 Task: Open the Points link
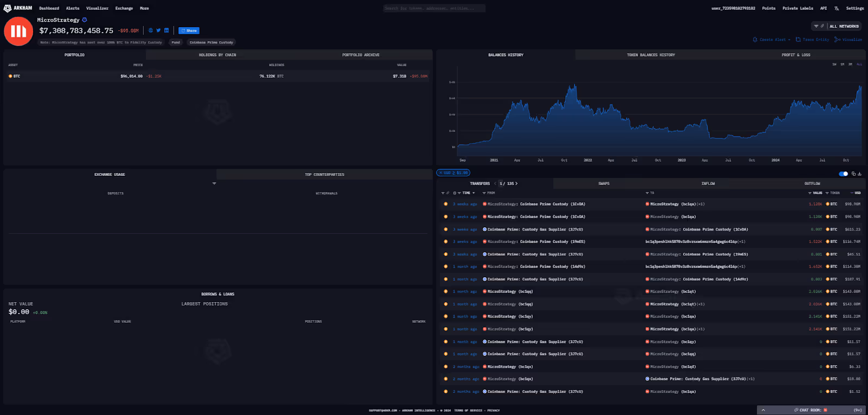tap(769, 8)
